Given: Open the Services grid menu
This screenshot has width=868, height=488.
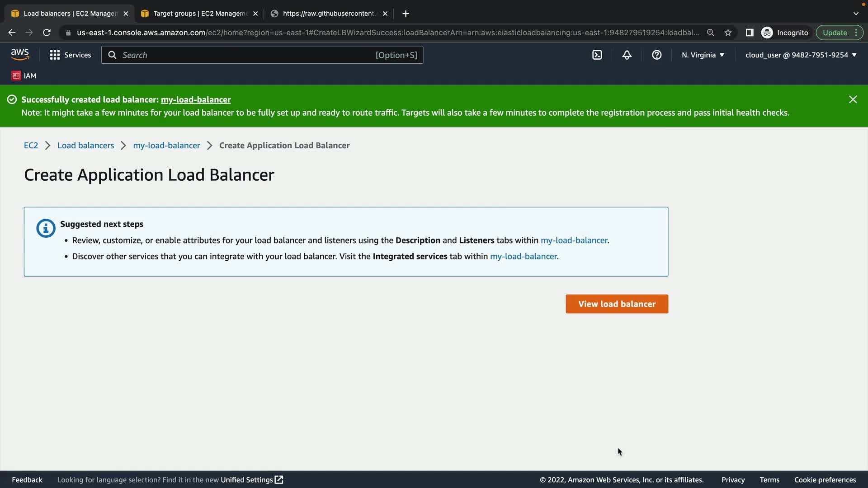Looking at the screenshot, I should [x=70, y=55].
